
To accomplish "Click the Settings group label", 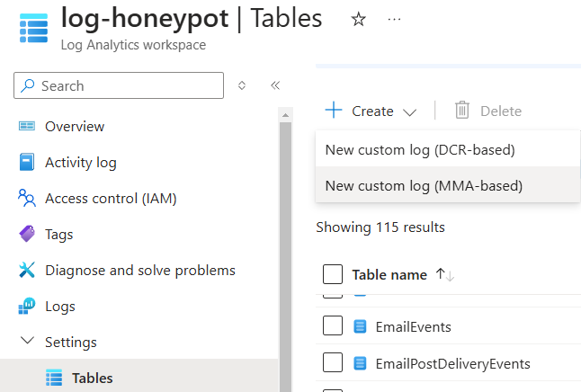I will [x=71, y=343].
